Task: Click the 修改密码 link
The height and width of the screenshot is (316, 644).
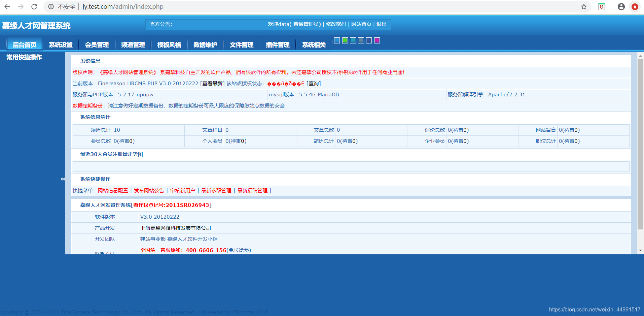Action: 336,24
